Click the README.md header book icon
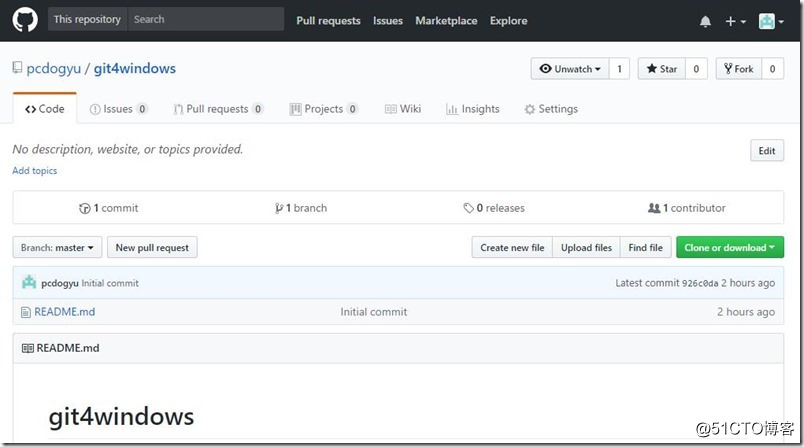The image size is (804, 447). [x=28, y=348]
